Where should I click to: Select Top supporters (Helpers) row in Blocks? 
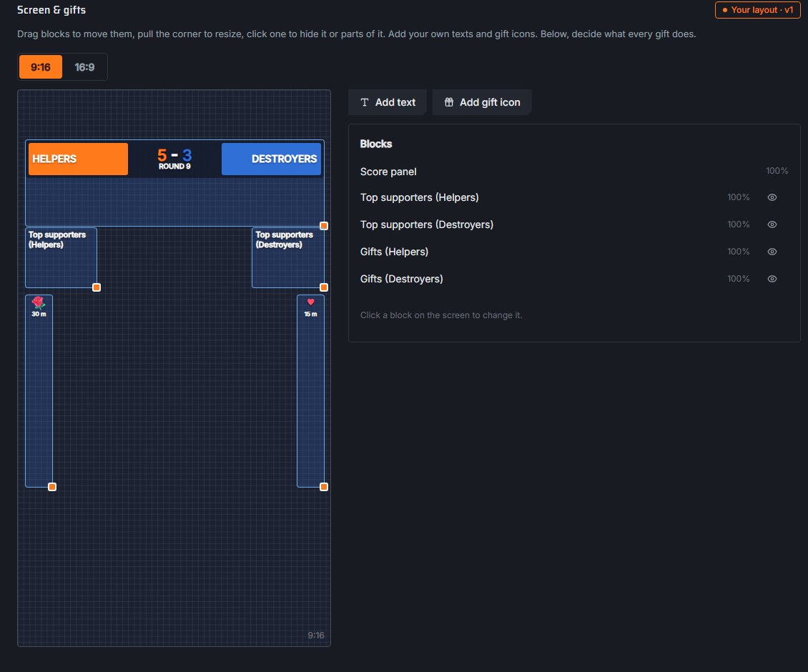point(574,197)
